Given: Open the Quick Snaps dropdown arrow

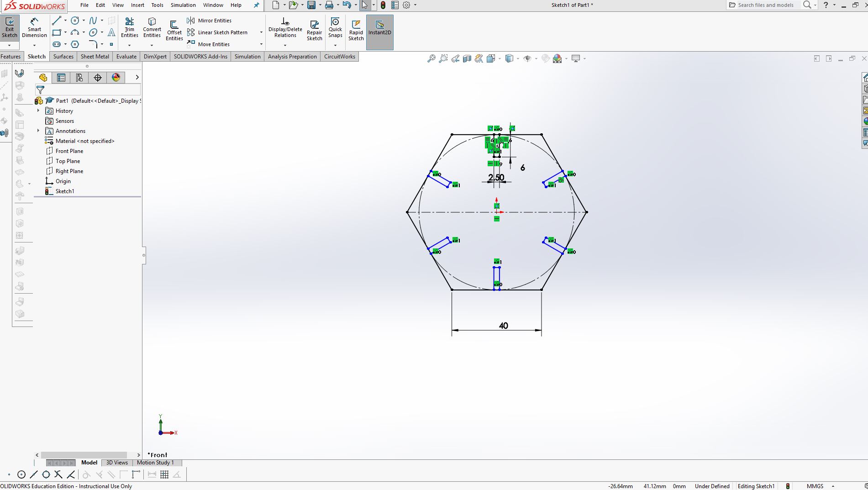Looking at the screenshot, I should pos(335,45).
